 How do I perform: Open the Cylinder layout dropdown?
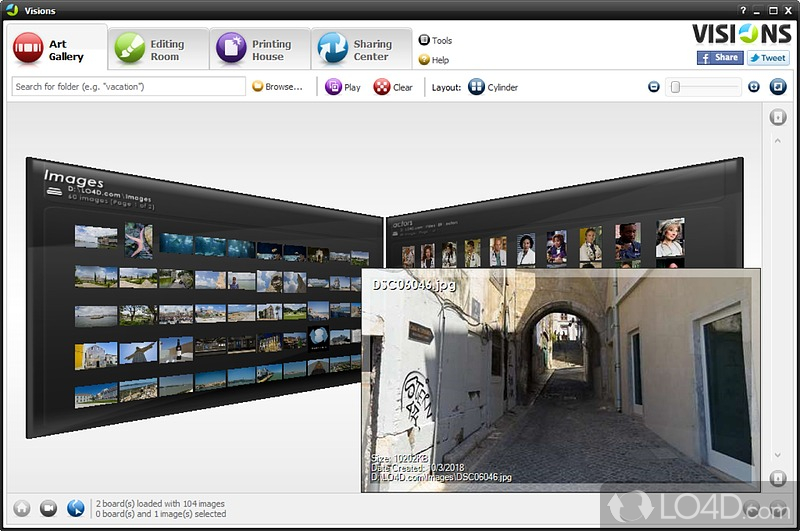(493, 87)
